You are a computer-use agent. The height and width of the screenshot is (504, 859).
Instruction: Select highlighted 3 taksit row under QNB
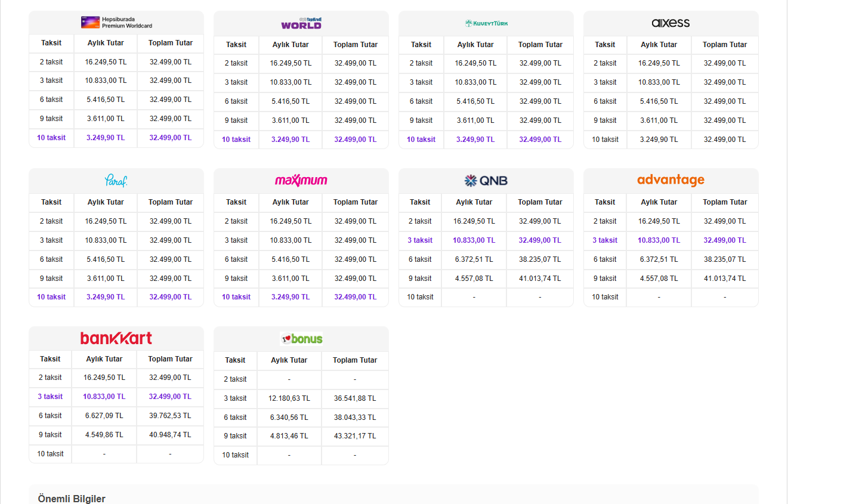click(x=486, y=240)
